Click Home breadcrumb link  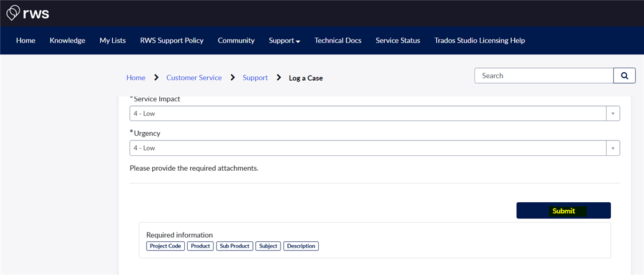[x=136, y=78]
